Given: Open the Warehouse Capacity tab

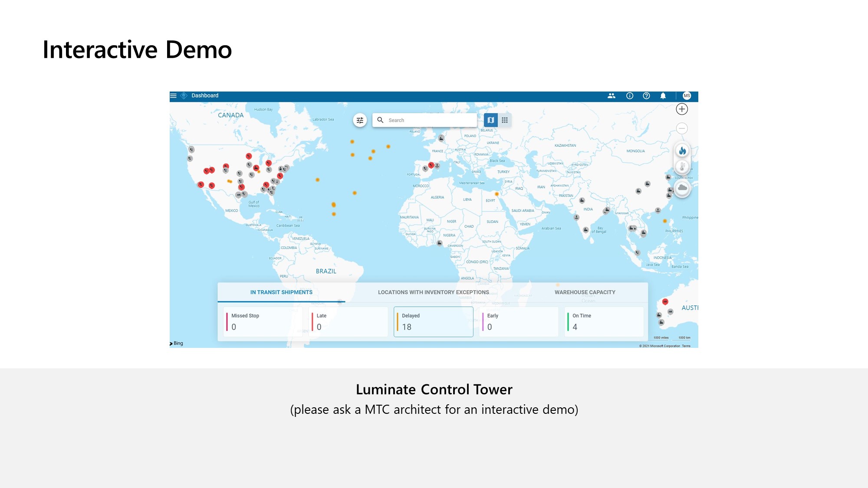Looking at the screenshot, I should [x=585, y=292].
